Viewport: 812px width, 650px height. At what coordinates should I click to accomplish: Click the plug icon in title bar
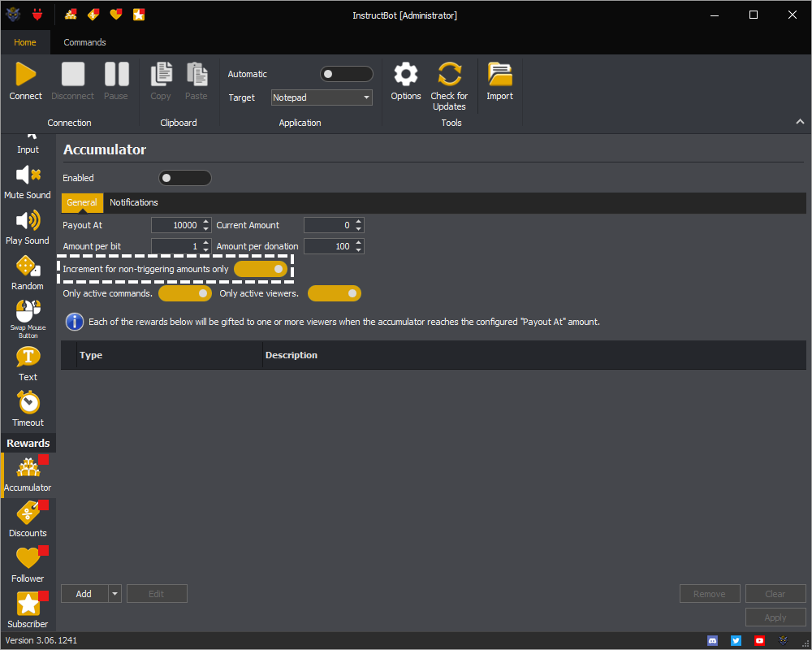tap(37, 15)
